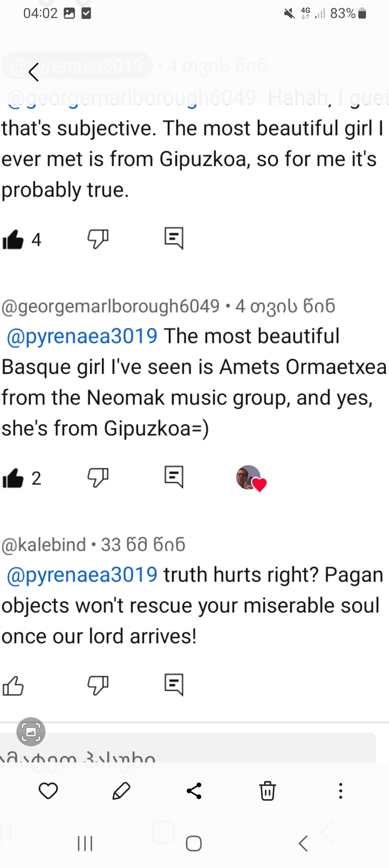Viewport: 389px width, 868px height.
Task: Tap the back chevron at top left
Action: [33, 72]
